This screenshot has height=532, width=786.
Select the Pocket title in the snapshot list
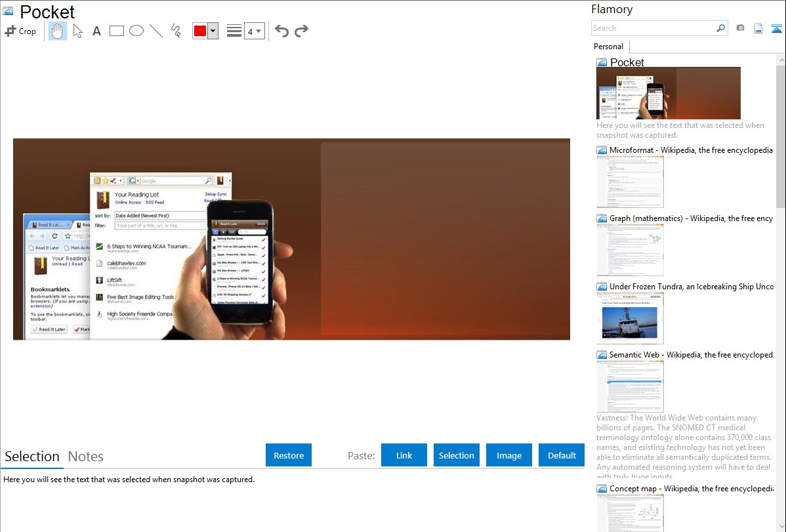pyautogui.click(x=627, y=62)
